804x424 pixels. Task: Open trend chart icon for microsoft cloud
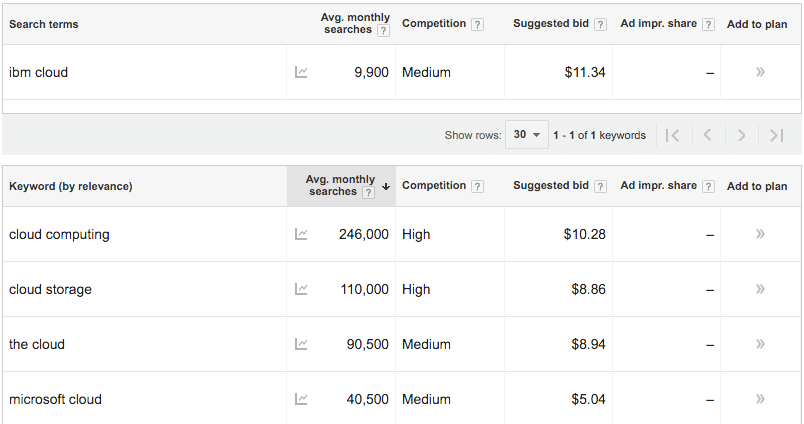pyautogui.click(x=301, y=399)
